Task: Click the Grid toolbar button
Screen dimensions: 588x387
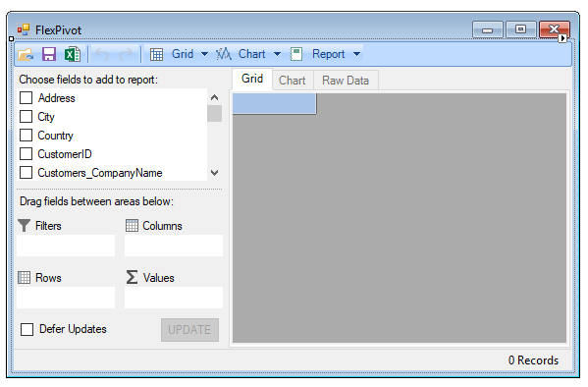Action: pyautogui.click(x=172, y=54)
